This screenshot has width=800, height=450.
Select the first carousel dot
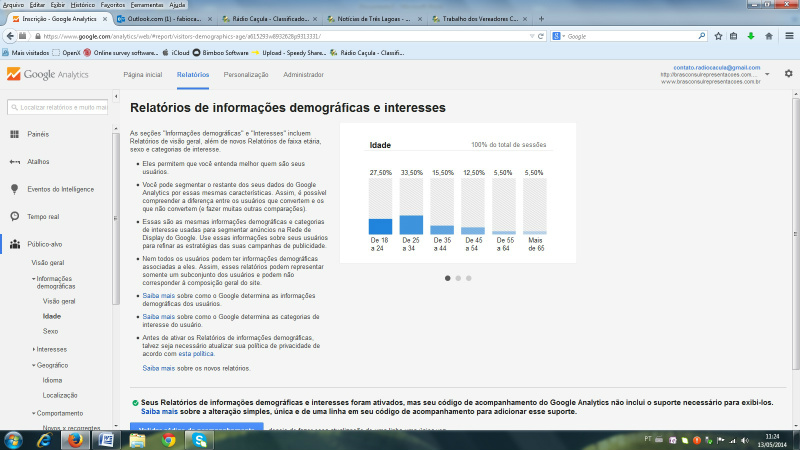(x=446, y=278)
